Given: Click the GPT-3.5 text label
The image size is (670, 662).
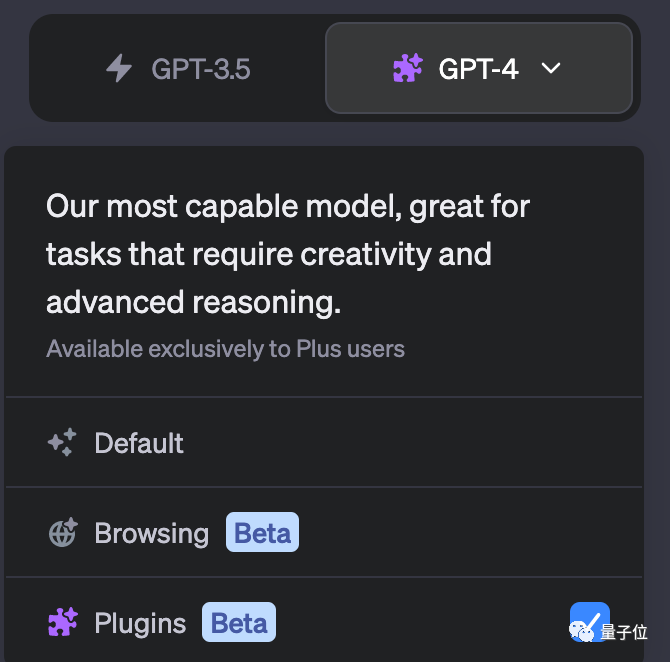Looking at the screenshot, I should pos(201,69).
